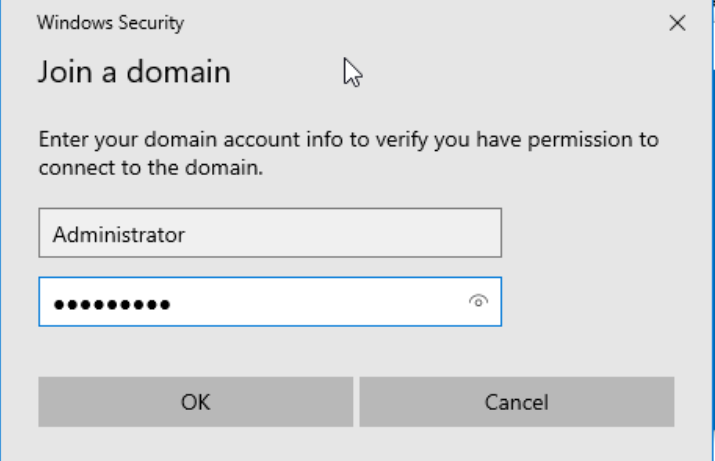Image resolution: width=715 pixels, height=461 pixels.
Task: Focus the Administrator username field
Action: click(x=270, y=234)
